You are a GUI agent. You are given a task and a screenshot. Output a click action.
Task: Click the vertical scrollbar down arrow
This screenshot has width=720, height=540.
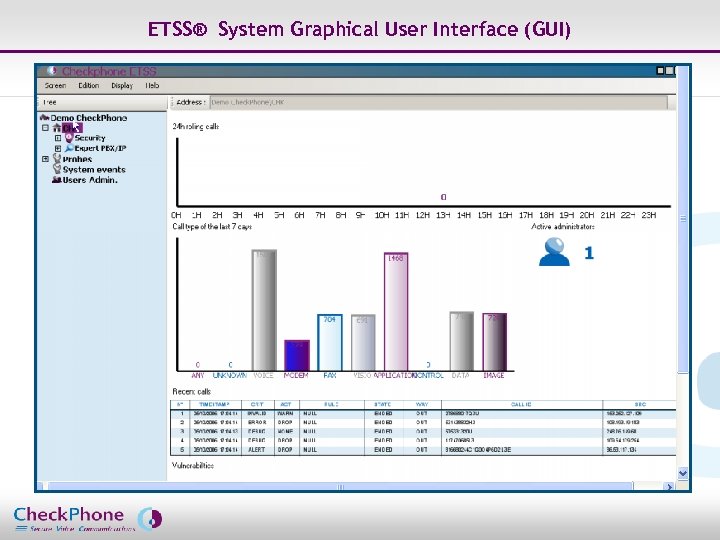tap(683, 473)
